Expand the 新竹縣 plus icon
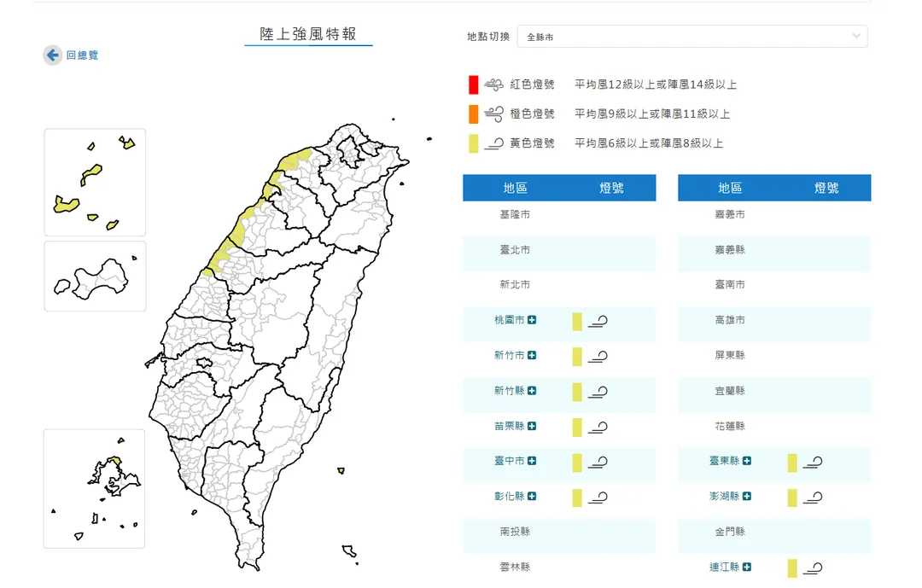The width and height of the screenshot is (922, 588). [x=532, y=390]
